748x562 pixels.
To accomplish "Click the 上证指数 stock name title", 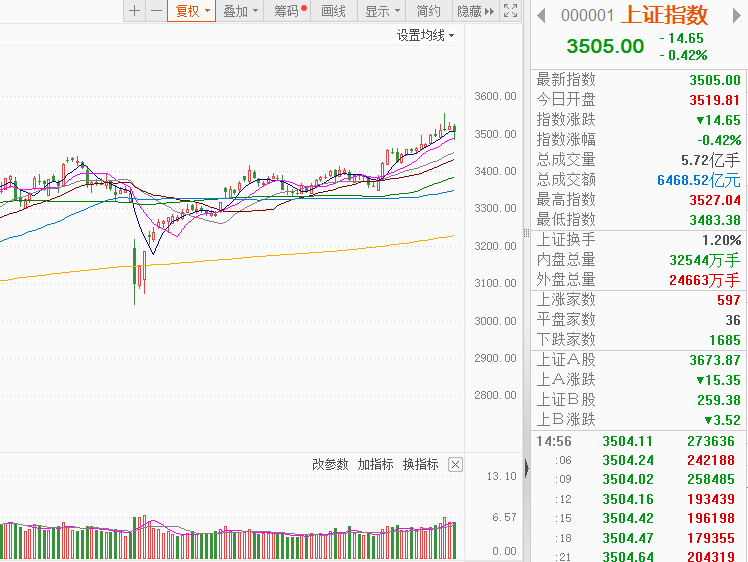I will point(664,15).
